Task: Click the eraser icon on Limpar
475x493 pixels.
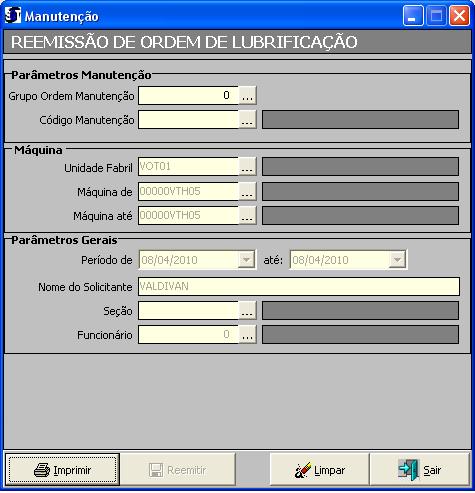Action: click(x=303, y=470)
